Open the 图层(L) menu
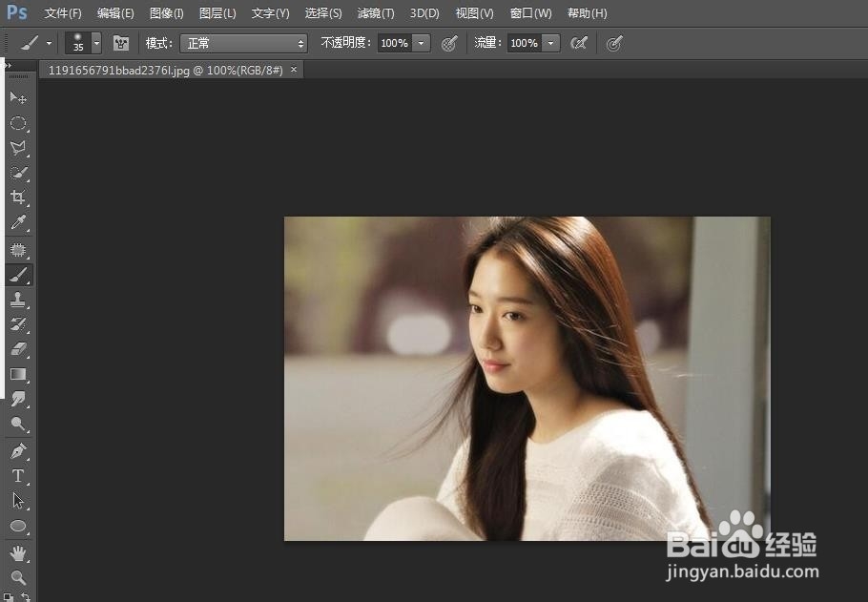 pos(217,12)
